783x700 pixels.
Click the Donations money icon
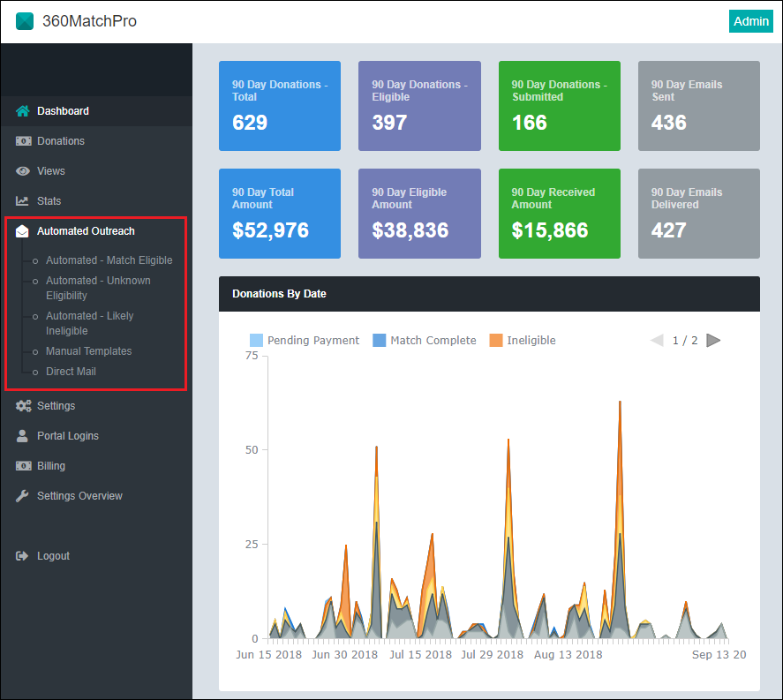[23, 141]
